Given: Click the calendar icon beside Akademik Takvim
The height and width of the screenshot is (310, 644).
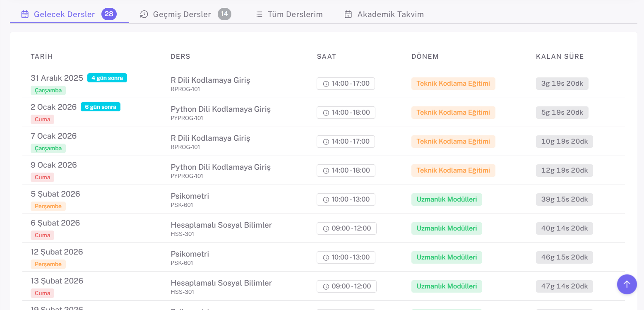Looking at the screenshot, I should pyautogui.click(x=348, y=14).
